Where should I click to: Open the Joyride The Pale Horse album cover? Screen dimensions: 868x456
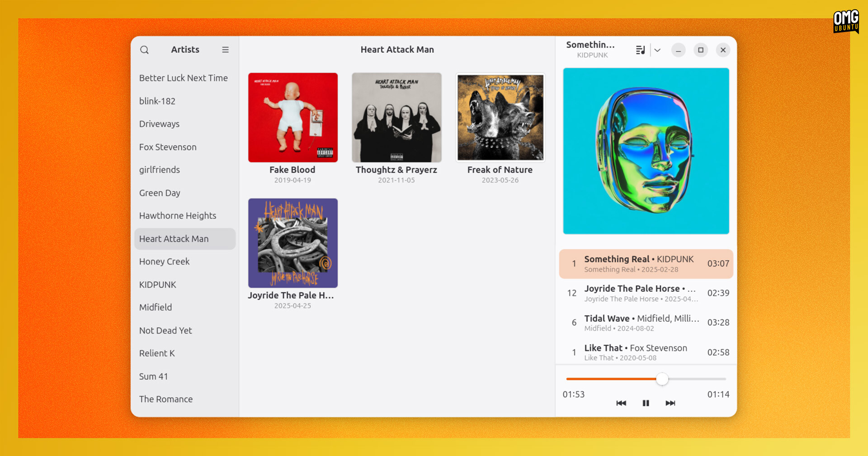[x=293, y=243]
